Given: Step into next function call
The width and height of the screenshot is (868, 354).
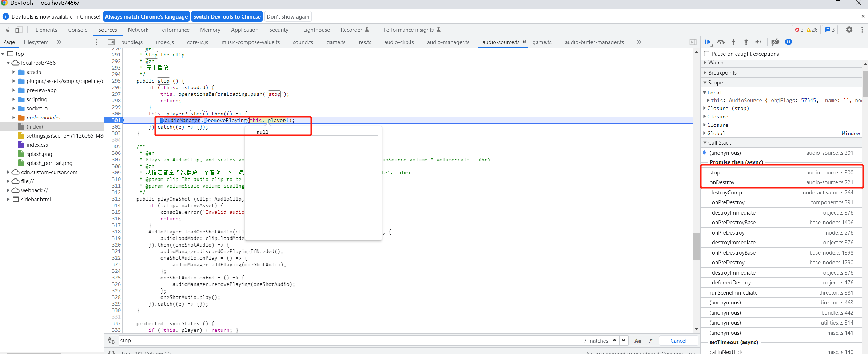Looking at the screenshot, I should tap(733, 42).
